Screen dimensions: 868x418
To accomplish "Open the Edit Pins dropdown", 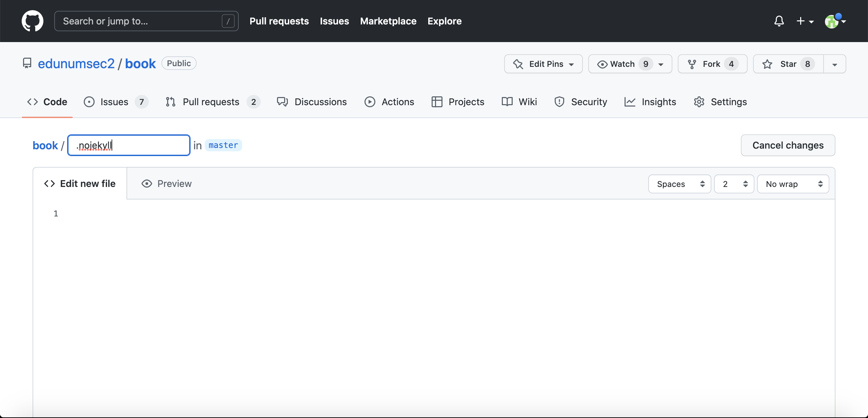I will coord(543,64).
